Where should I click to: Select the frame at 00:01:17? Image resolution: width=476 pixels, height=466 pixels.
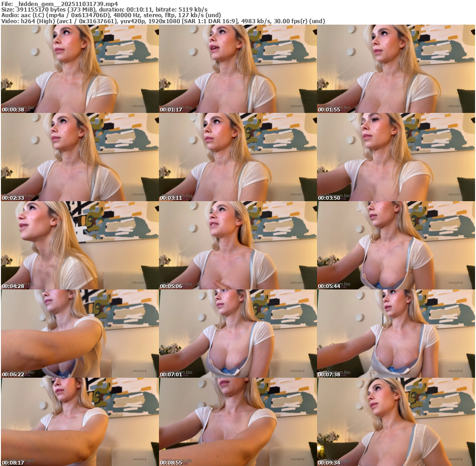tap(238, 69)
